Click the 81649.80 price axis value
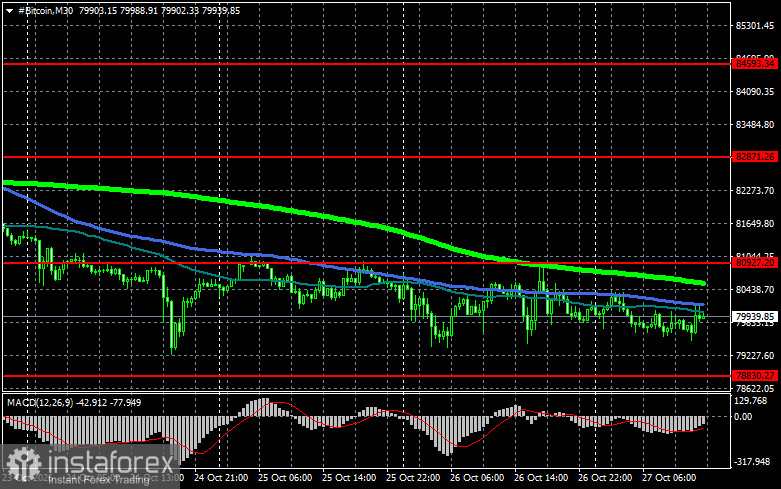781x489 pixels. [x=755, y=224]
